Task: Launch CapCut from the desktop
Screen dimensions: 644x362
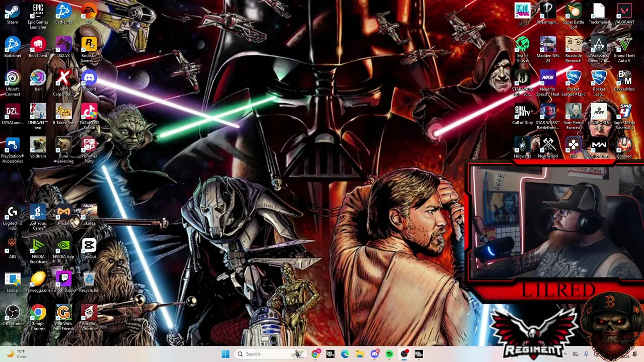Action: [x=89, y=249]
